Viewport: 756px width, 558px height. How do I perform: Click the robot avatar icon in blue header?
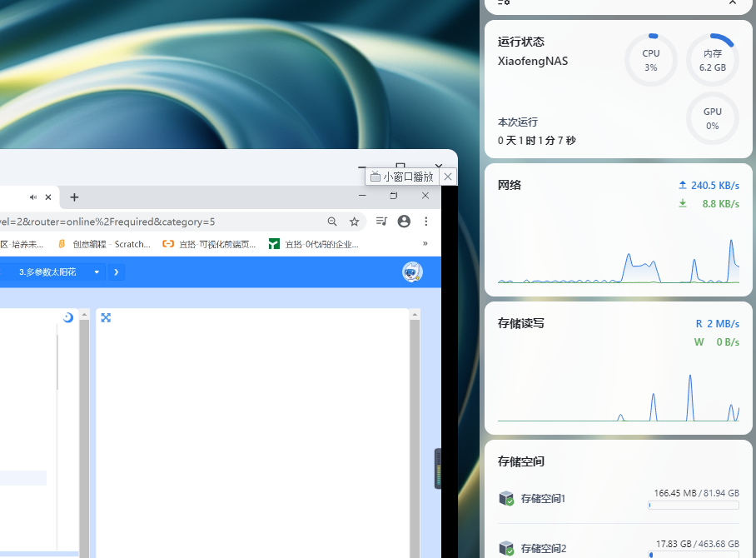pyautogui.click(x=412, y=272)
